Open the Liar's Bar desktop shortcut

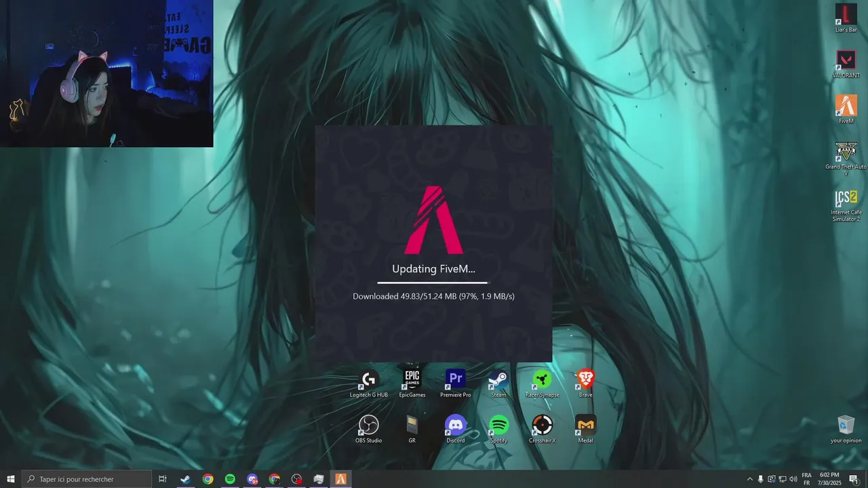[846, 18]
